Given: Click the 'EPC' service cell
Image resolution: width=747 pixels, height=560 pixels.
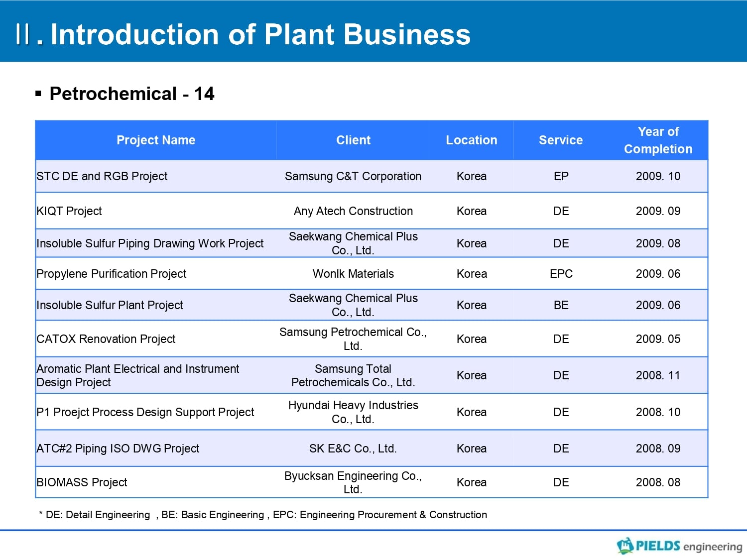Looking at the screenshot, I should [x=561, y=274].
